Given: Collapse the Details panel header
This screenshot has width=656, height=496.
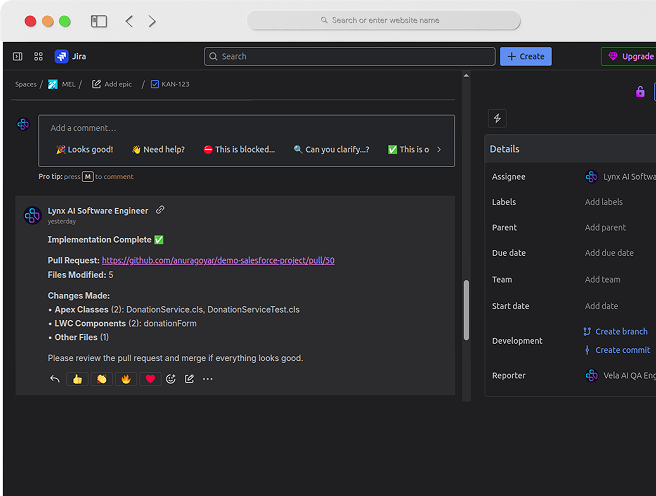Looking at the screenshot, I should tap(570, 149).
